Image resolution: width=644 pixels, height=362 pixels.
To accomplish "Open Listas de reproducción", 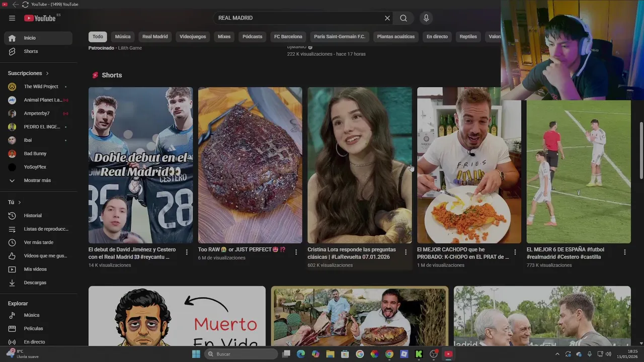I will coord(38,229).
